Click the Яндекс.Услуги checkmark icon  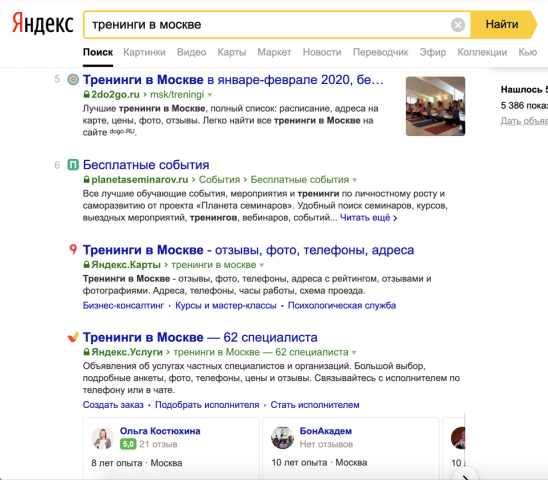pyautogui.click(x=73, y=337)
